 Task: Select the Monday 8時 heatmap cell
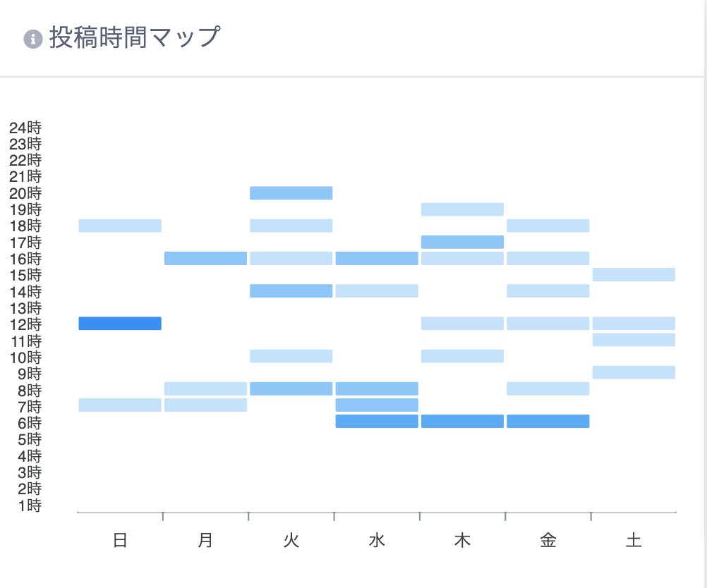point(205,388)
